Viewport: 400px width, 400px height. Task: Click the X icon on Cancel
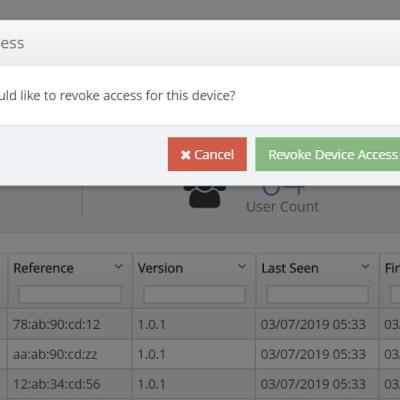tap(186, 155)
